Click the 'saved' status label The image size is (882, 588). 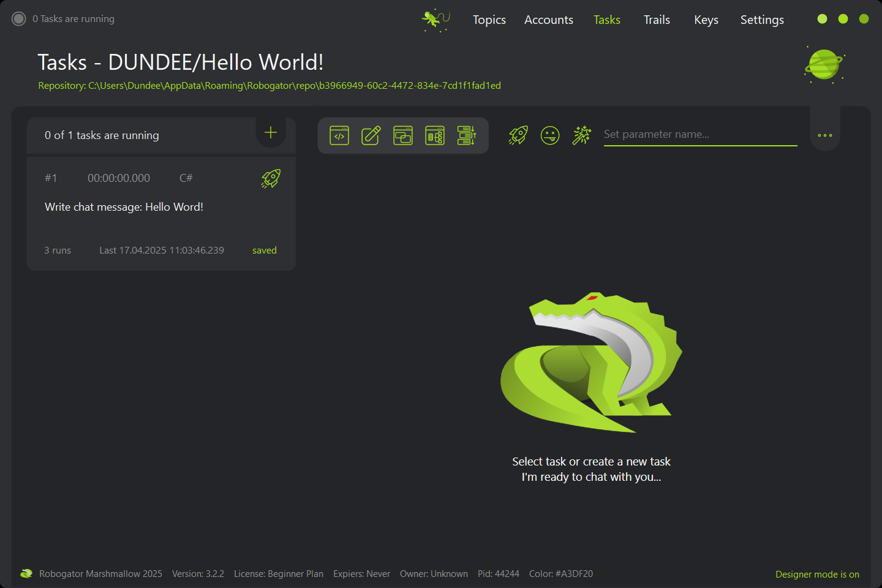(x=265, y=251)
